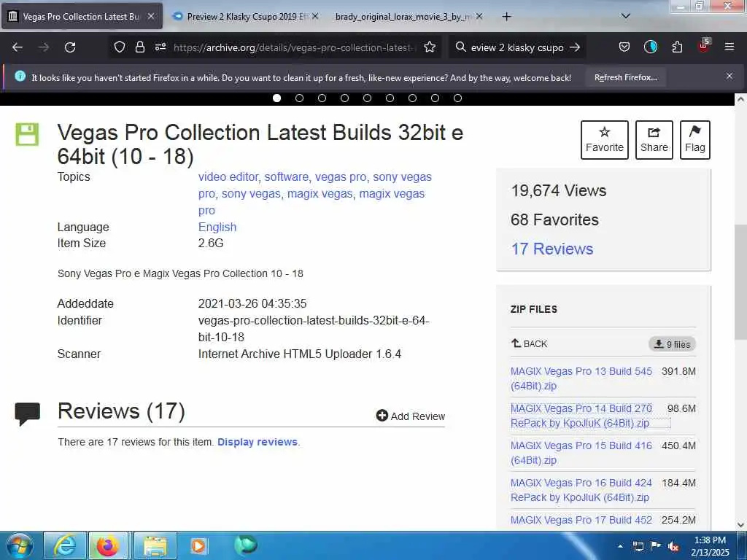The height and width of the screenshot is (560, 747).
Task: Open tracking protection shield icon
Action: 120,47
